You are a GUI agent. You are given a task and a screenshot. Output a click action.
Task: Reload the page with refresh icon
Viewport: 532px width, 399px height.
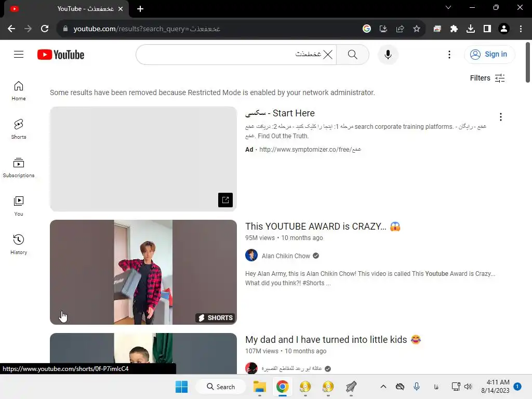pos(45,29)
